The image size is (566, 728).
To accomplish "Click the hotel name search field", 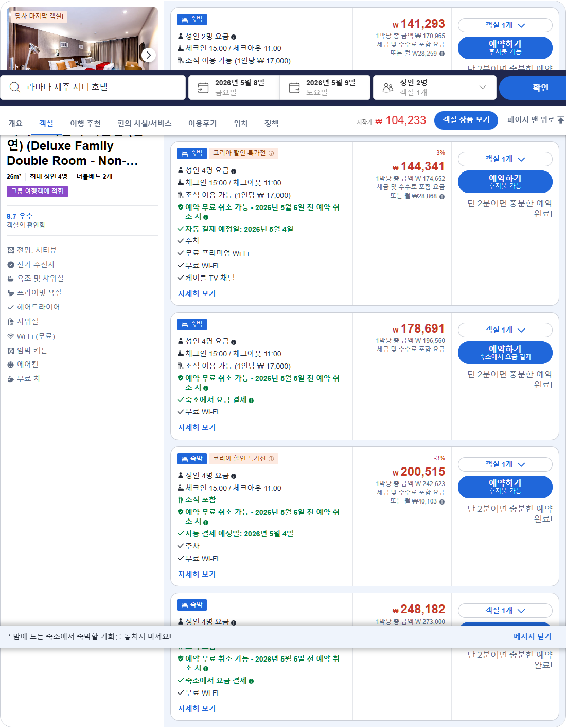I will [93, 88].
